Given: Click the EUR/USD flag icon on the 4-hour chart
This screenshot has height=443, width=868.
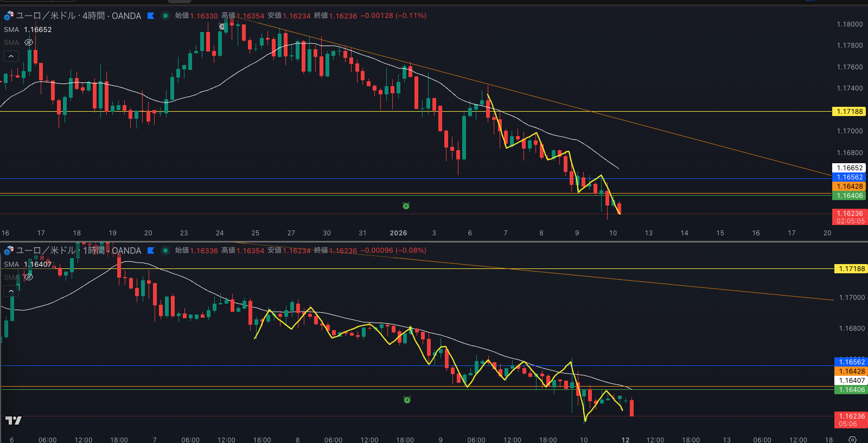Looking at the screenshot, I should point(9,16).
